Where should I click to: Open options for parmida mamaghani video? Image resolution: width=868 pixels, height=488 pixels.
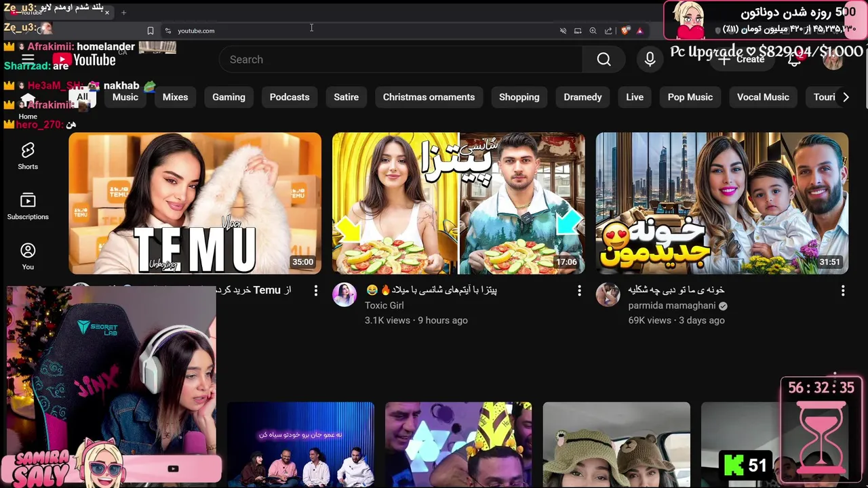[x=843, y=291]
